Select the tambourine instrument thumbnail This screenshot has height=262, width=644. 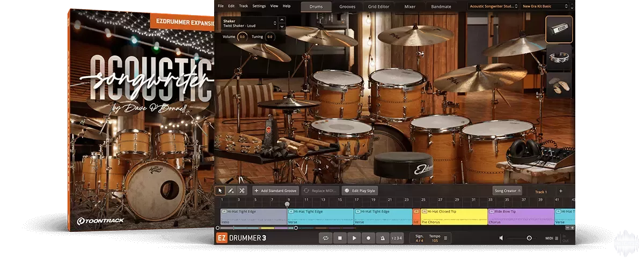tap(559, 57)
